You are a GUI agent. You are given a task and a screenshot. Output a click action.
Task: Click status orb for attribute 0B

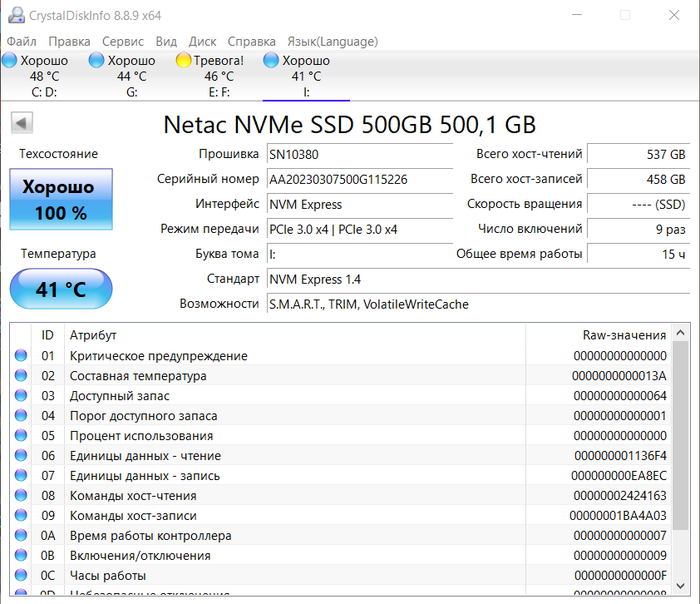tap(21, 555)
